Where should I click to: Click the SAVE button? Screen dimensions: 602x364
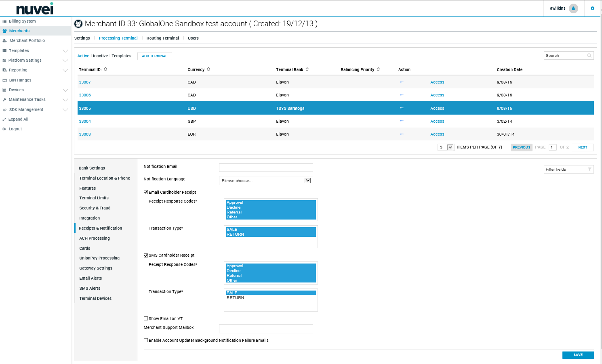tap(578, 355)
